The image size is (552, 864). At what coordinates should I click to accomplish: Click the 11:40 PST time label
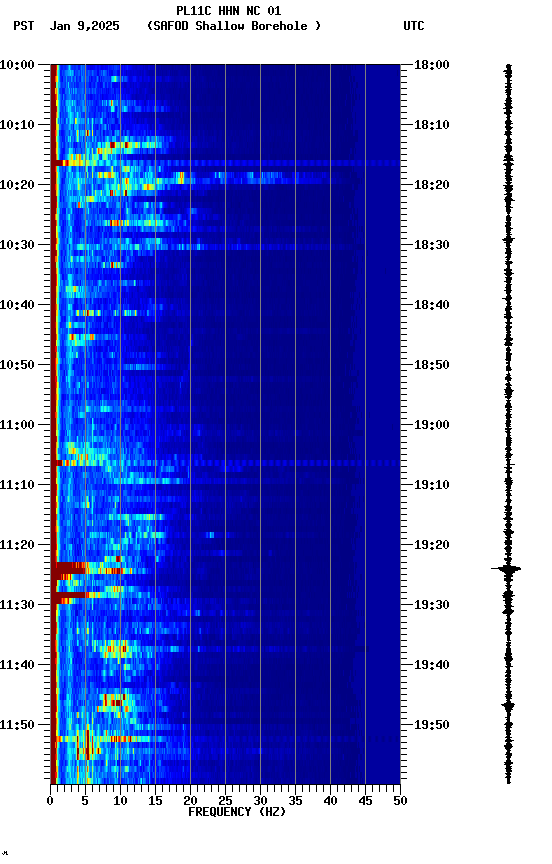17,665
